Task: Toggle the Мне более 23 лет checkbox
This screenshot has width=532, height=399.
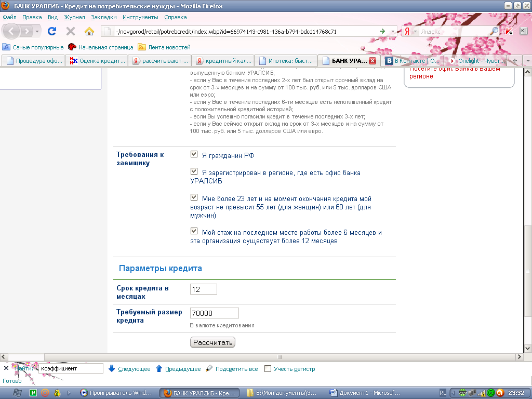Action: [194, 197]
